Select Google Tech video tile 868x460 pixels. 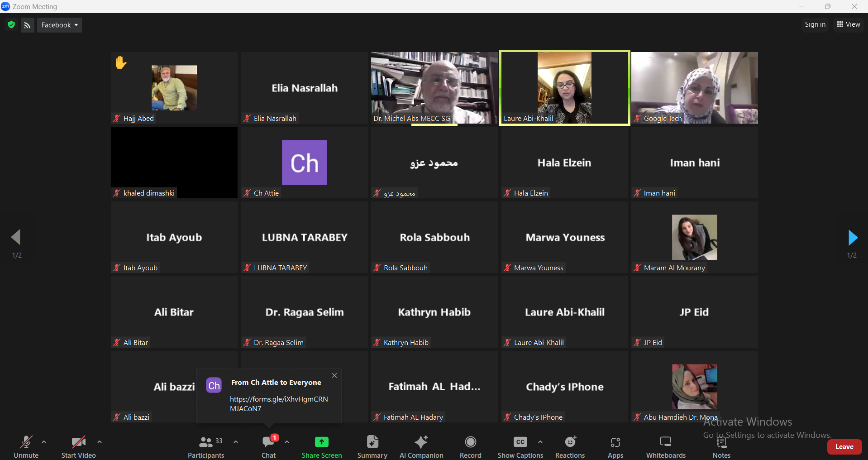(695, 88)
